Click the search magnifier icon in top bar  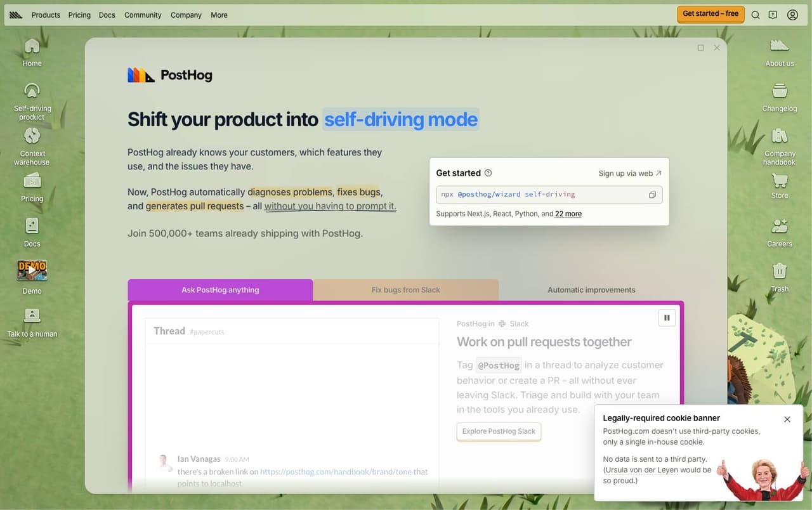[756, 15]
